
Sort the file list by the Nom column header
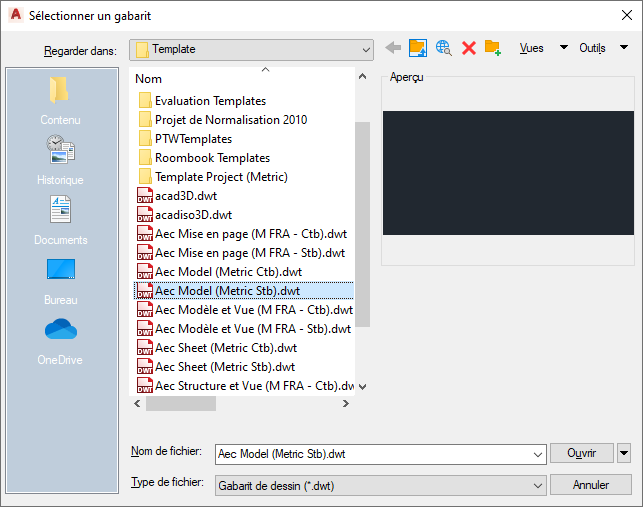tap(148, 79)
